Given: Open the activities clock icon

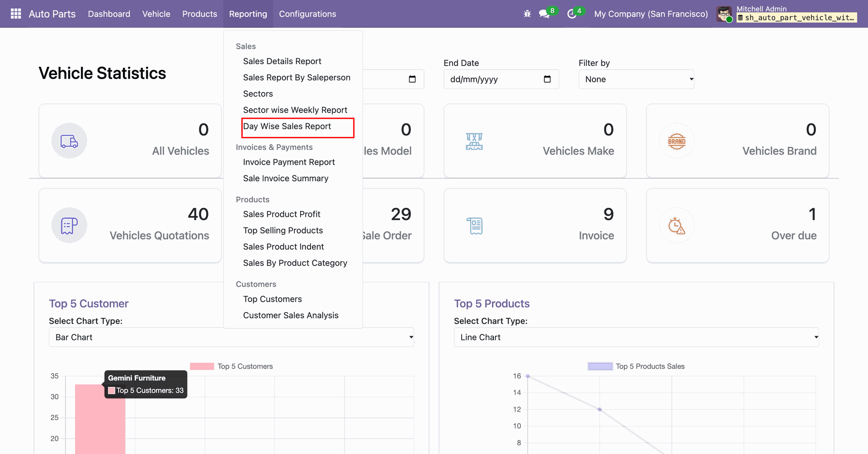Looking at the screenshot, I should point(572,14).
